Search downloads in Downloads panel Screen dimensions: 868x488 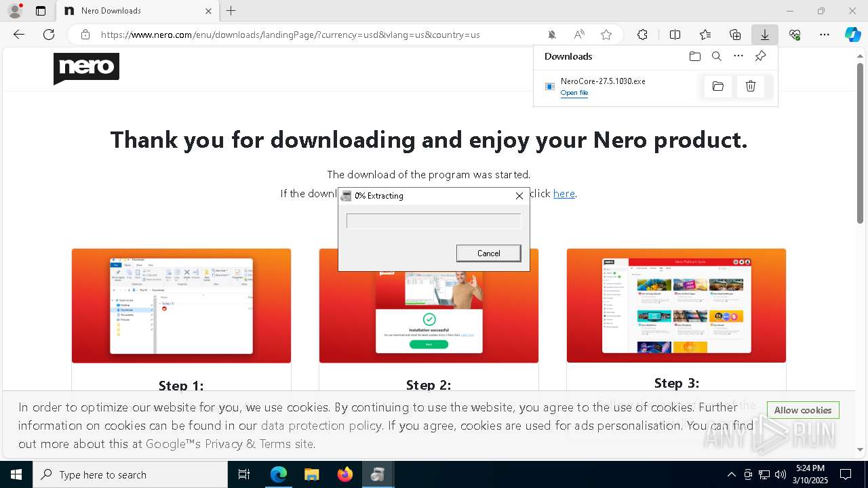pos(717,56)
